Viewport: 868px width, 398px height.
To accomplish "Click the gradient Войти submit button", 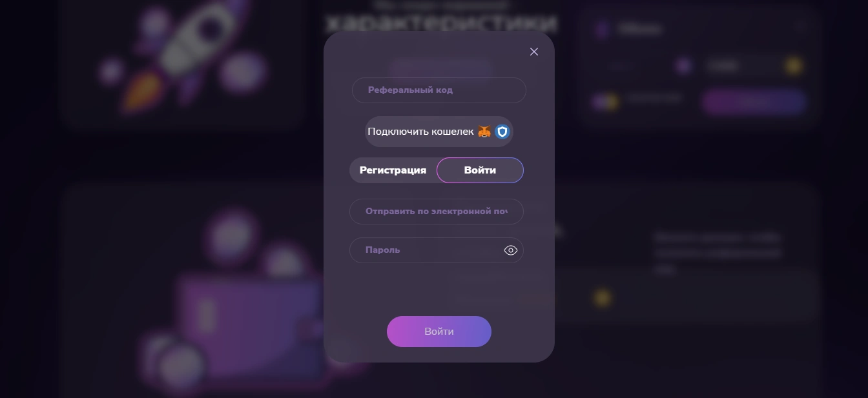I will 439,332.
